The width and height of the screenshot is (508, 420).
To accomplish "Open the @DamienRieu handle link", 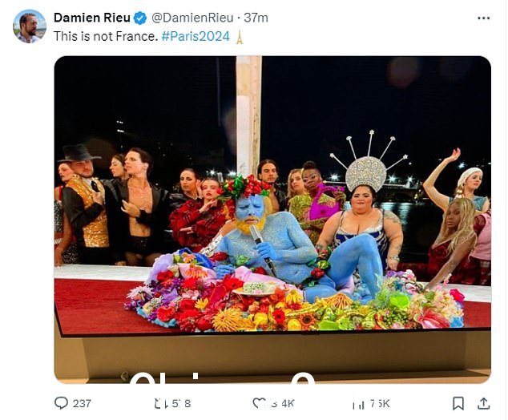I will point(192,18).
